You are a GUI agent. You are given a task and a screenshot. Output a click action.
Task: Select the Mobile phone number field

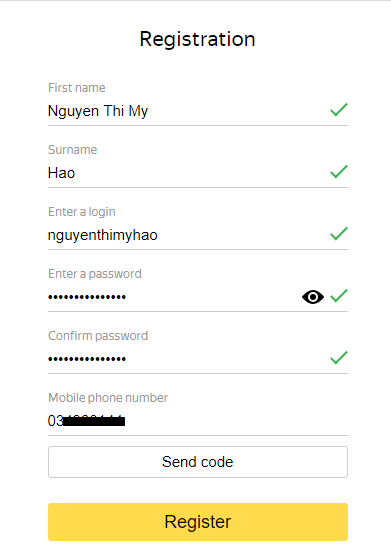198,421
